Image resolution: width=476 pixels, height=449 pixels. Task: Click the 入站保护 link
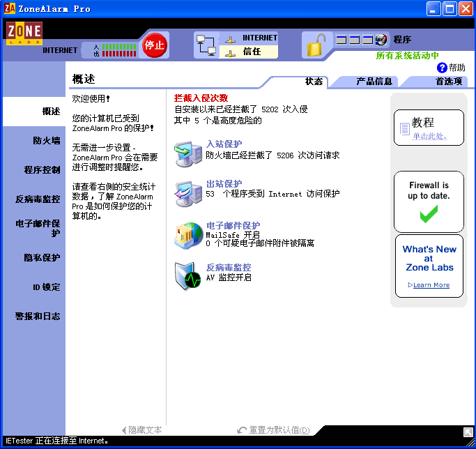[224, 144]
